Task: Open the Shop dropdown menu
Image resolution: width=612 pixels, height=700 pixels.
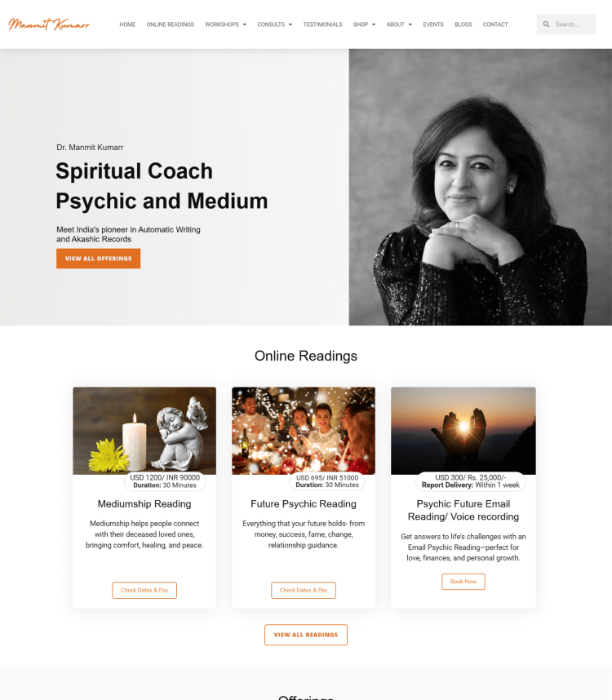Action: (364, 24)
